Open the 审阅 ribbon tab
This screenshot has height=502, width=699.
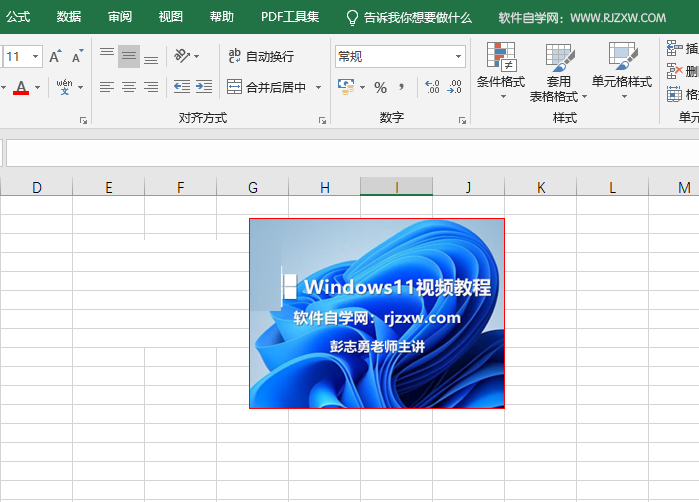click(120, 17)
